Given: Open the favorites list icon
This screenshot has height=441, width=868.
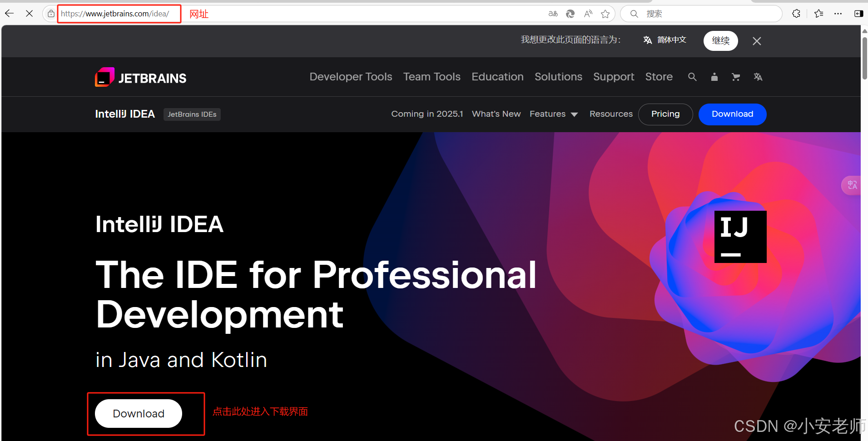Looking at the screenshot, I should (x=819, y=14).
